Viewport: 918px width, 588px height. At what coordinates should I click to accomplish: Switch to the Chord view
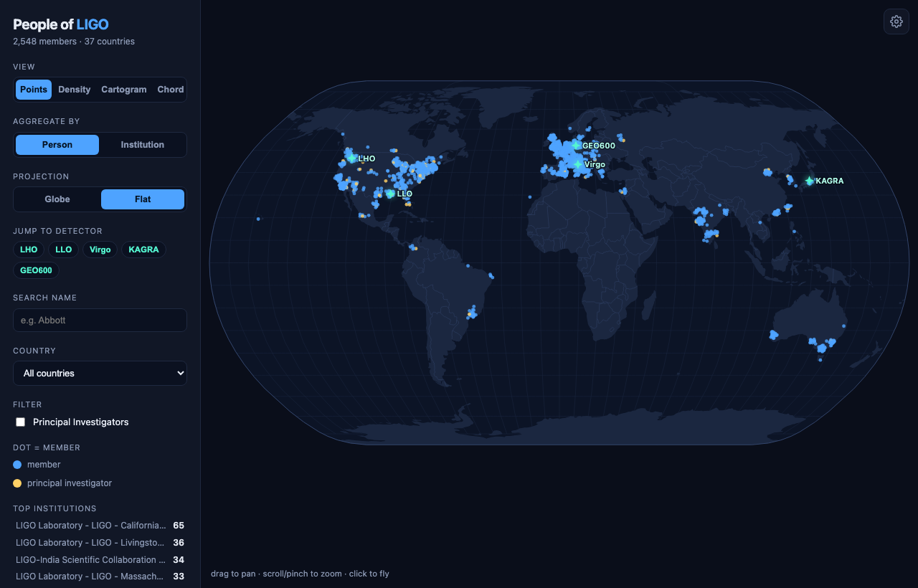(x=171, y=90)
